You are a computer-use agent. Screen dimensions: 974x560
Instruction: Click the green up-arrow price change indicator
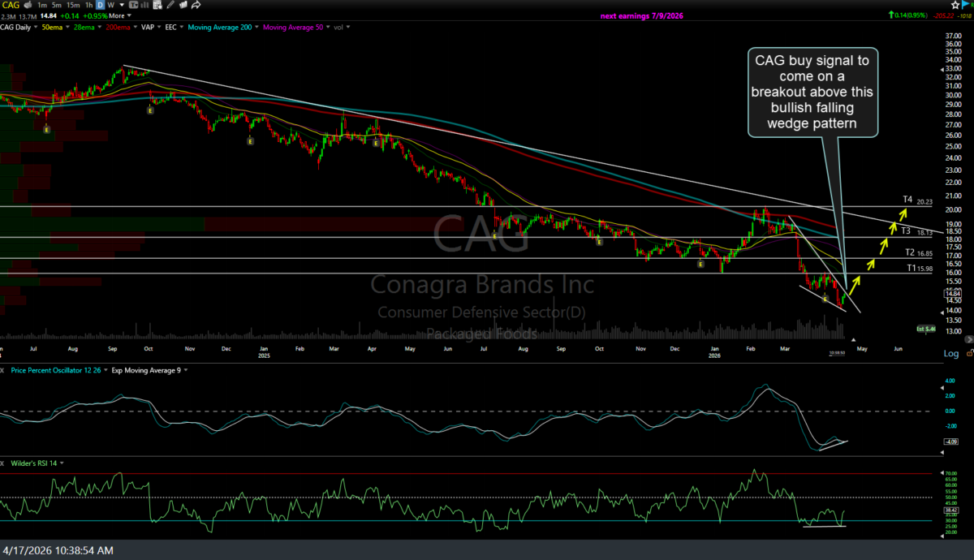(891, 15)
